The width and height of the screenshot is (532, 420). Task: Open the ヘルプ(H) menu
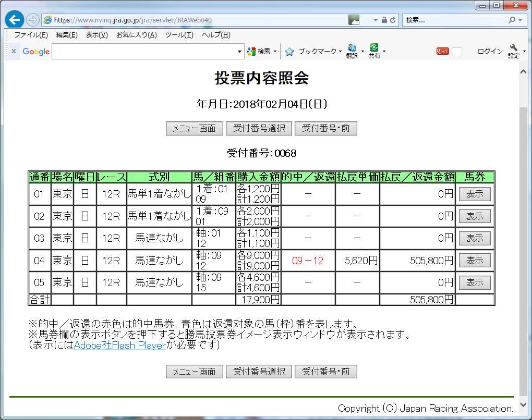(x=216, y=35)
